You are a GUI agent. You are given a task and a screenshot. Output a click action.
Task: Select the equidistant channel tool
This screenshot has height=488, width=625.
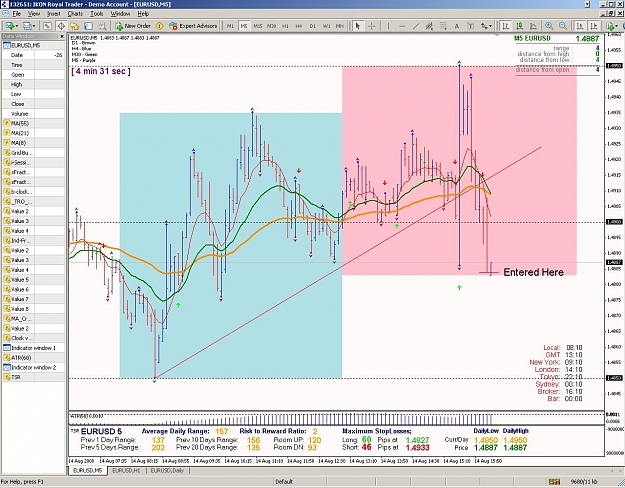(429, 26)
